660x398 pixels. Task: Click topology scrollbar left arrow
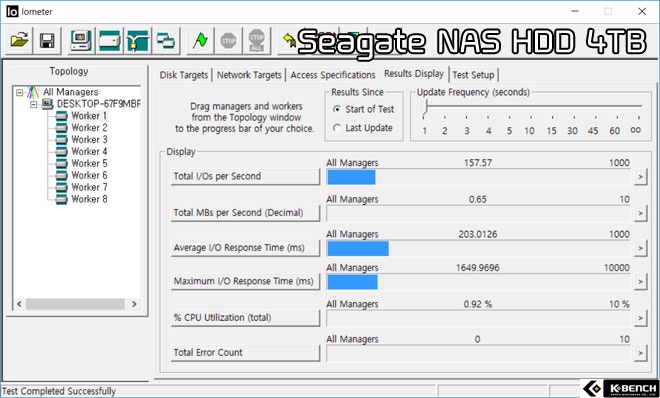pyautogui.click(x=19, y=304)
